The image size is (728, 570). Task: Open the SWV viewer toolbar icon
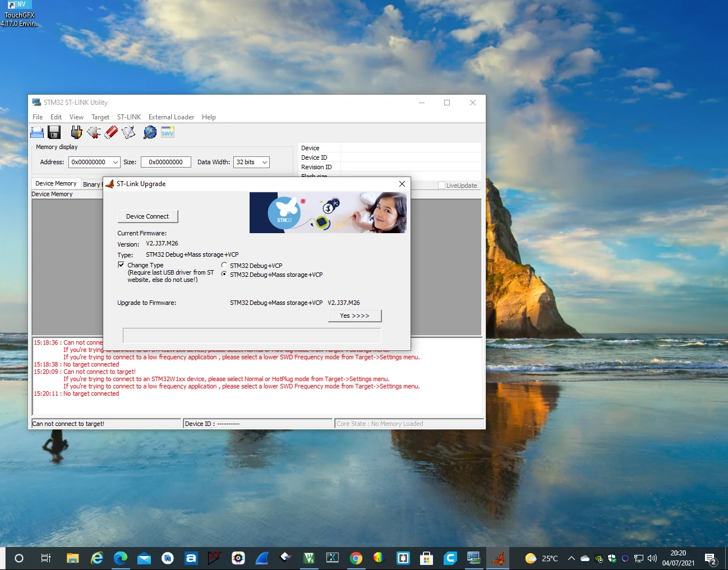[x=168, y=132]
